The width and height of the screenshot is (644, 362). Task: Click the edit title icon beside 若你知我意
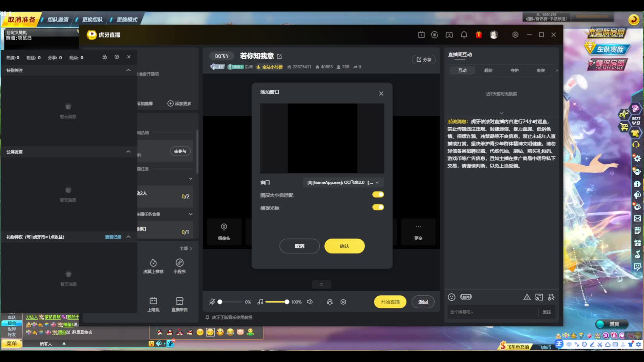click(x=279, y=56)
